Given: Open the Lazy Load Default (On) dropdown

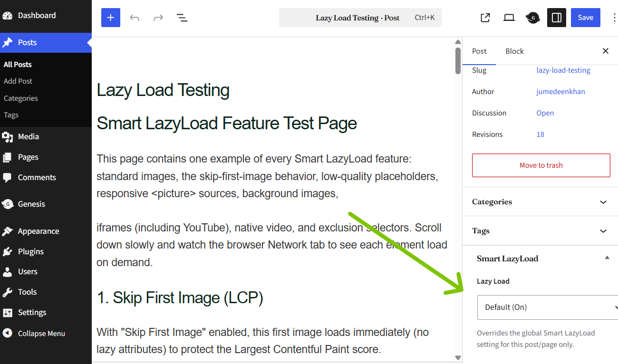Looking at the screenshot, I should tap(548, 307).
